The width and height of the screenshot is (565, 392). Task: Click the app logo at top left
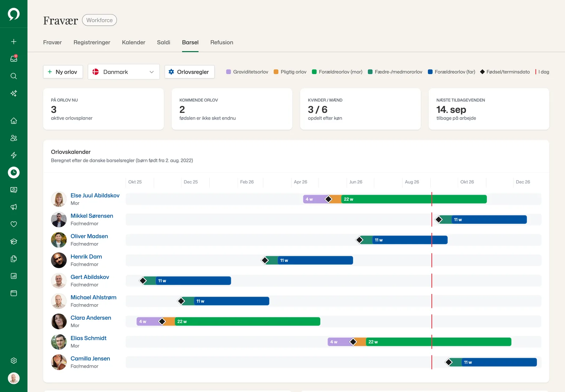click(14, 14)
